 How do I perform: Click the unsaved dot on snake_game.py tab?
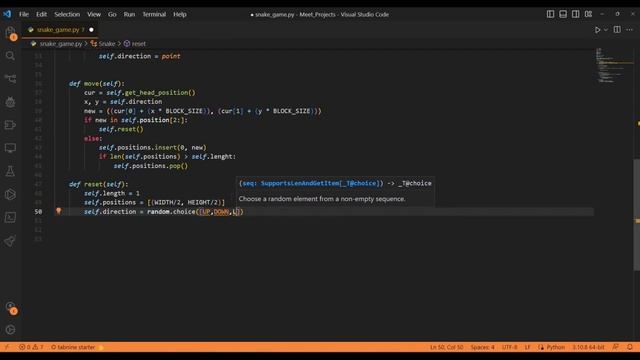click(91, 30)
